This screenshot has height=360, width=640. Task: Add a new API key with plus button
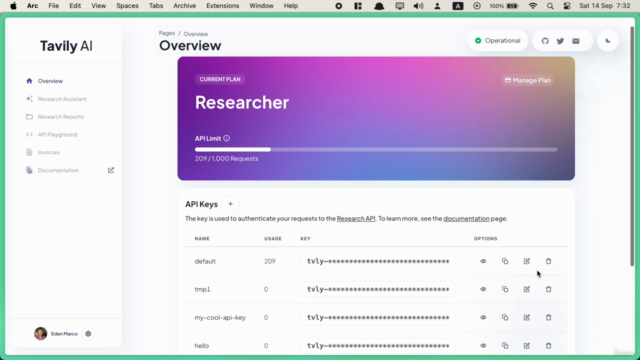[x=230, y=204]
